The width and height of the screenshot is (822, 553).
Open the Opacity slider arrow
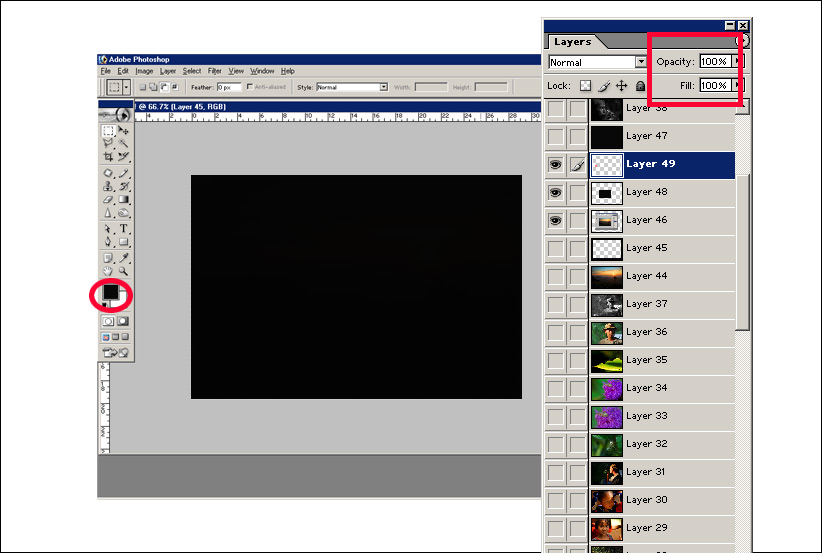(x=738, y=62)
